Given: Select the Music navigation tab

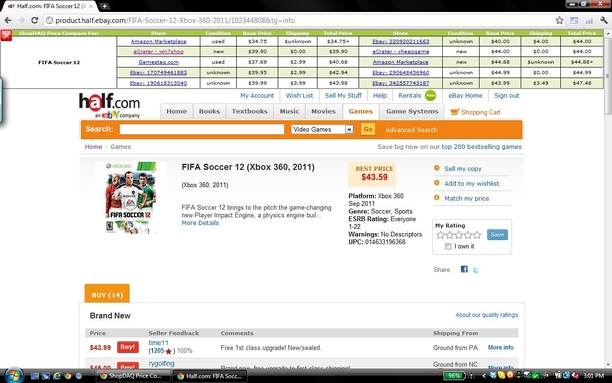Looking at the screenshot, I should pyautogui.click(x=289, y=111).
